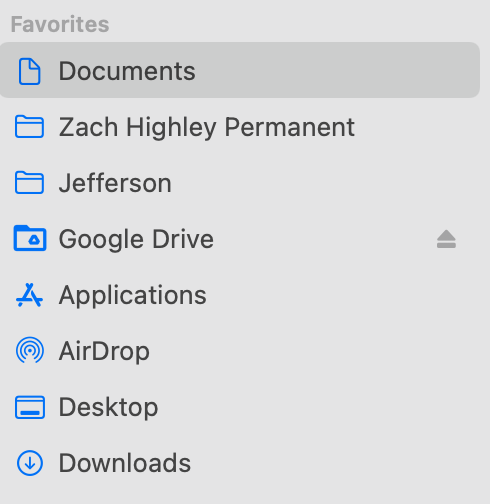Show the Applications folder

[x=240, y=295]
